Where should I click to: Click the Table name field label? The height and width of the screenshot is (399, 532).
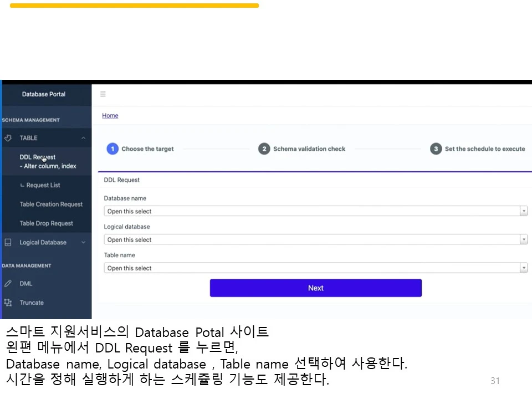(120, 255)
